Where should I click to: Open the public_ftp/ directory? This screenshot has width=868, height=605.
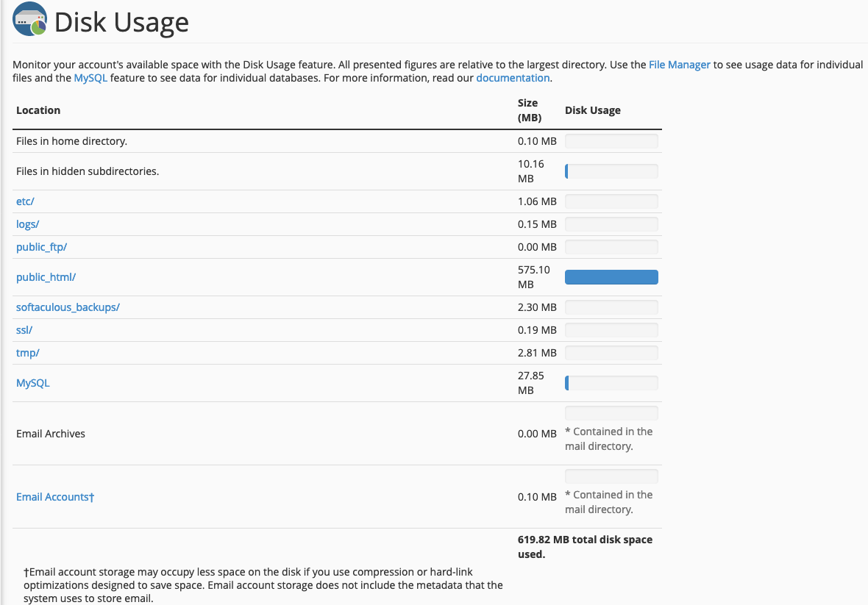41,247
